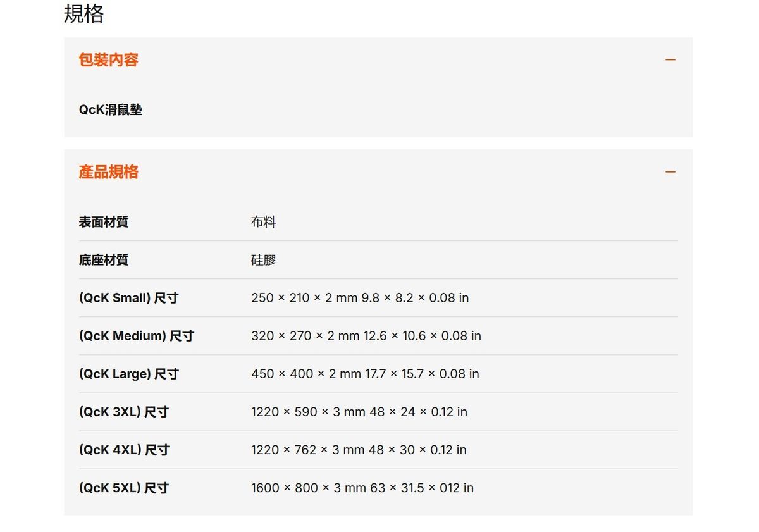This screenshot has width=759, height=532.
Task: Collapse the 產品規格 section via minus icon
Action: 670,172
